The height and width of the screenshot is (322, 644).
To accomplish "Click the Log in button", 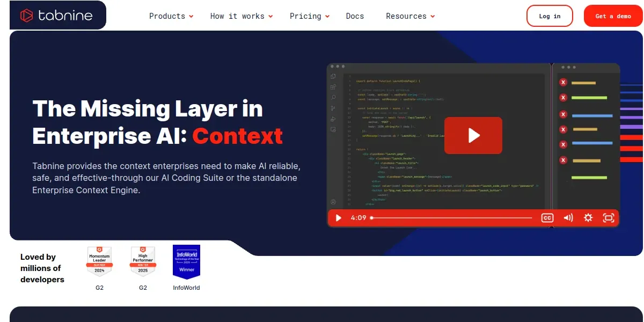I will [x=550, y=16].
